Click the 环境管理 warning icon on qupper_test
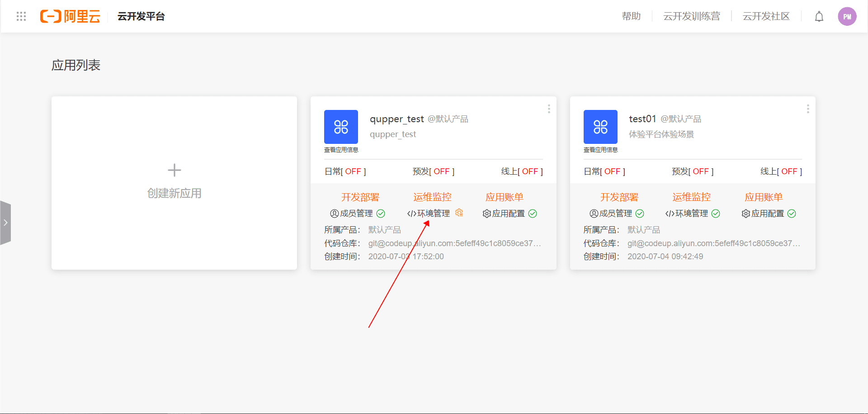The height and width of the screenshot is (414, 868). (x=459, y=213)
